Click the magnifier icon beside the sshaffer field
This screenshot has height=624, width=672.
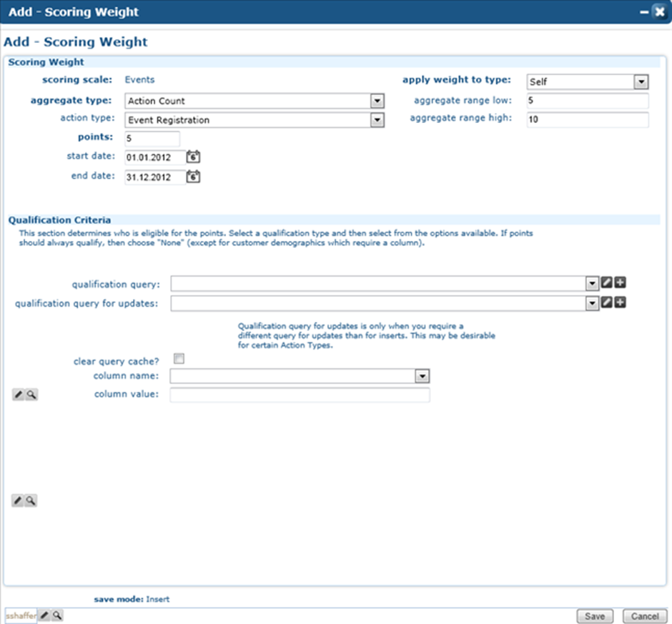coord(56,615)
